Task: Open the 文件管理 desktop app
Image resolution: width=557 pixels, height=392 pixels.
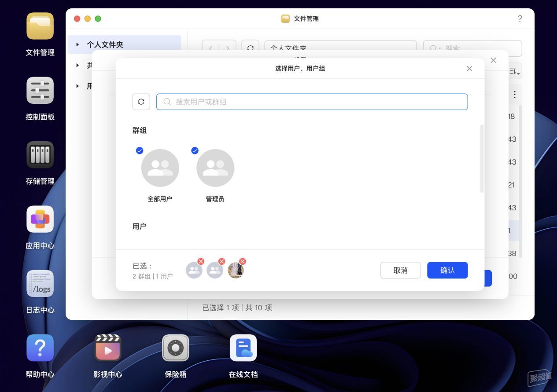Action: (40, 26)
